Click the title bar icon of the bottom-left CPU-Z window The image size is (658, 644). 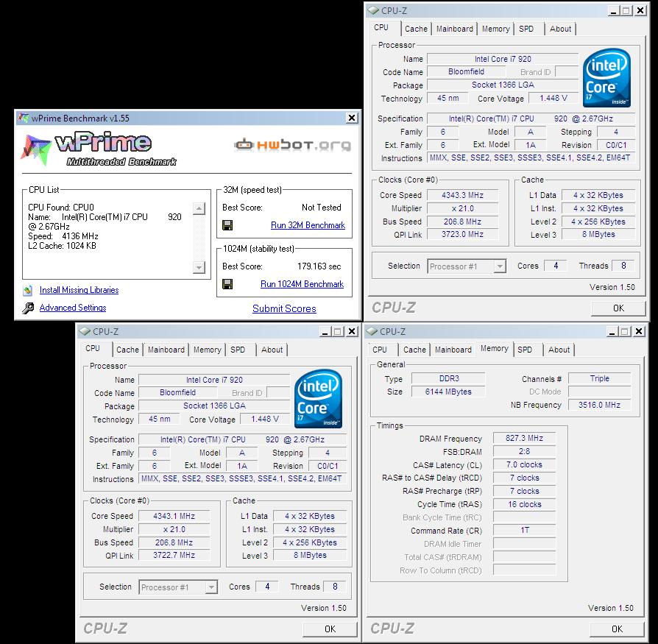coord(85,331)
